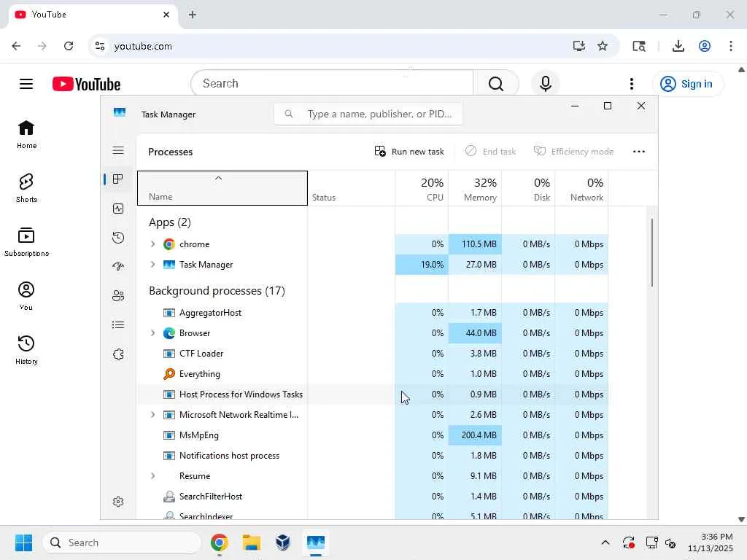747x560 pixels.
Task: Click the YouTube logo
Action: click(x=86, y=84)
